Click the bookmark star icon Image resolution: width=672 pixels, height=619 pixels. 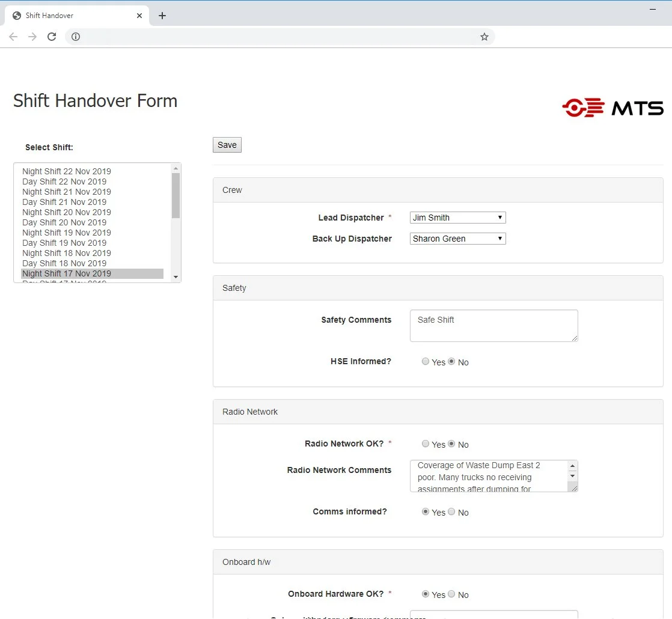[x=484, y=37]
